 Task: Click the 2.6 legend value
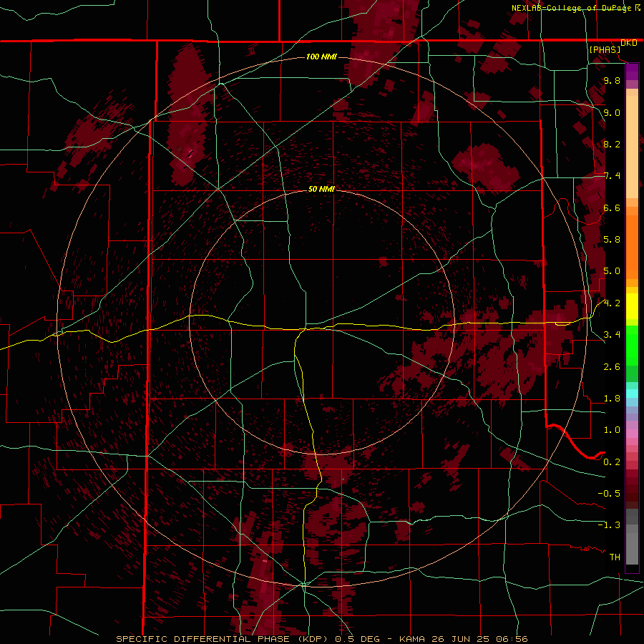[612, 367]
